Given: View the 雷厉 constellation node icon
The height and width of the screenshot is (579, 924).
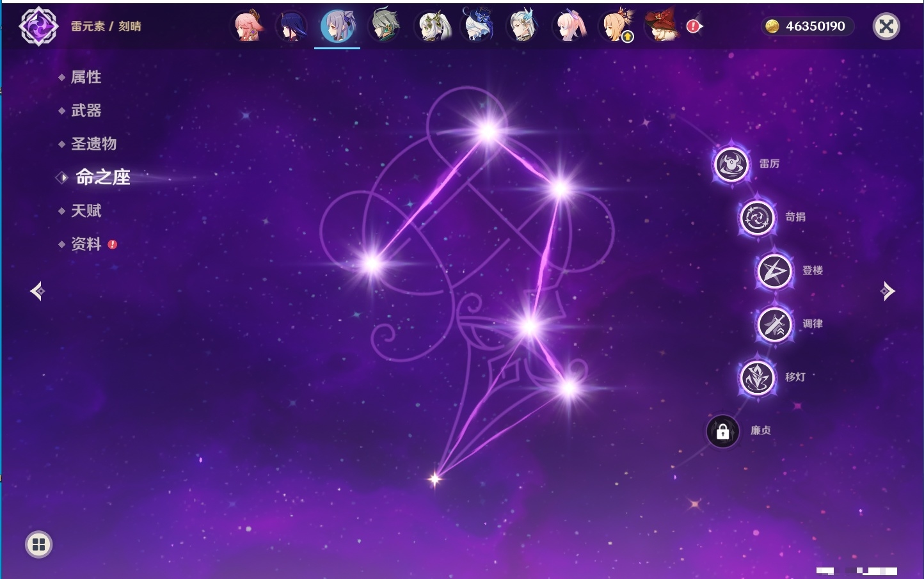Looking at the screenshot, I should click(731, 164).
